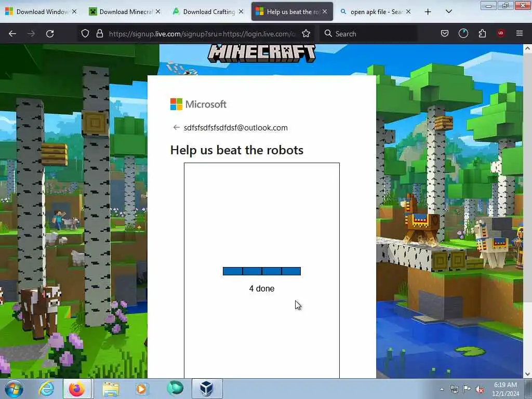Click the Minecraft logo at page top

pyautogui.click(x=262, y=54)
